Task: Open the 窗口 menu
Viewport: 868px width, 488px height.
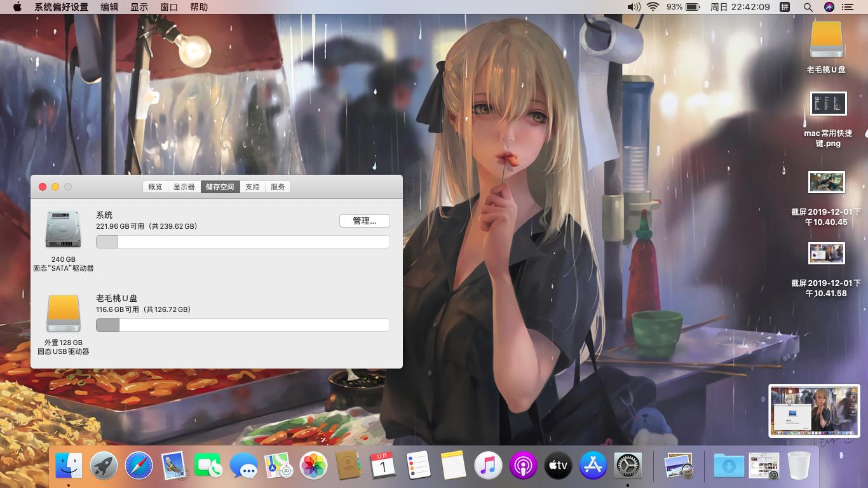Action: pyautogui.click(x=169, y=7)
